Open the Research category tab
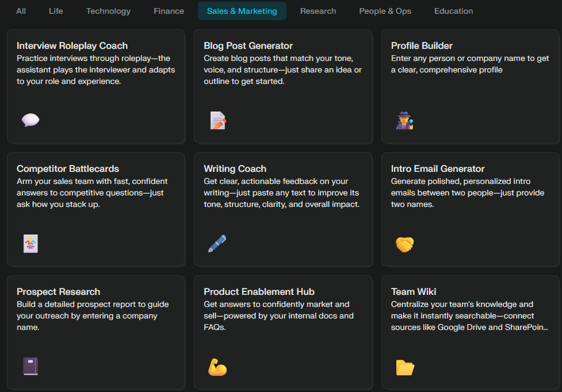The image size is (562, 392). [318, 11]
